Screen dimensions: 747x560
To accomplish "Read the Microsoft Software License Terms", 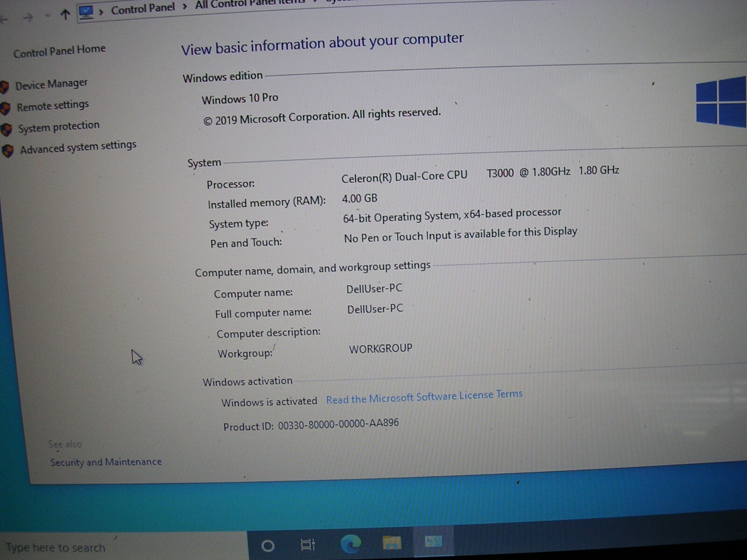I will pos(424,397).
